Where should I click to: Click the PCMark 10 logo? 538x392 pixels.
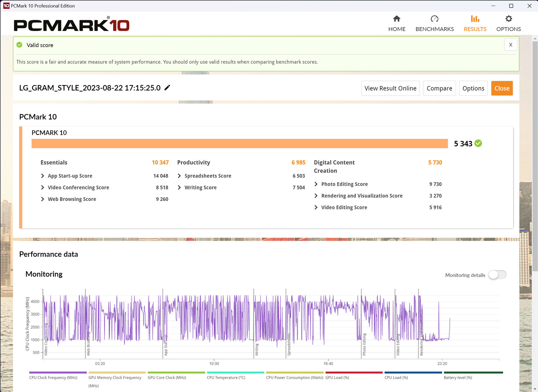[71, 24]
